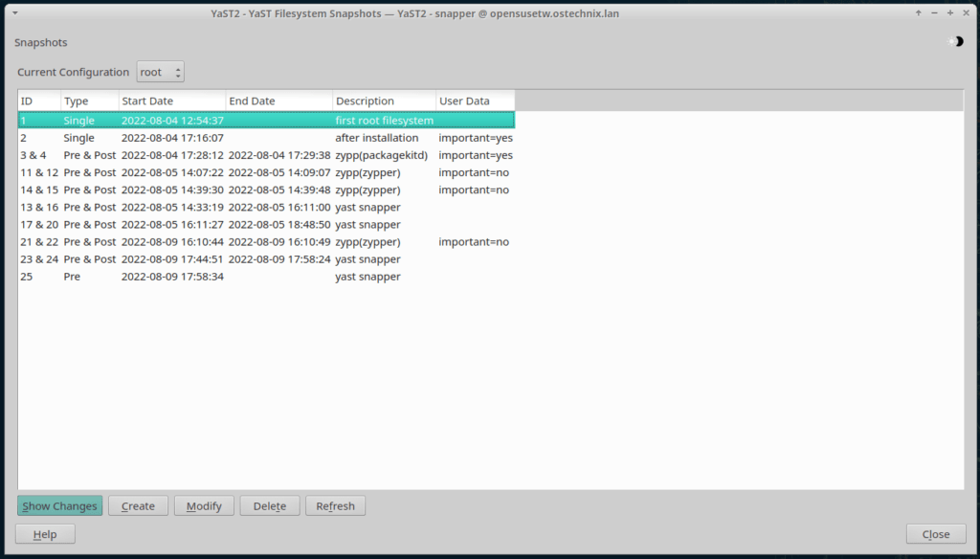Delete the highlighted snapshot
980x559 pixels.
(269, 505)
